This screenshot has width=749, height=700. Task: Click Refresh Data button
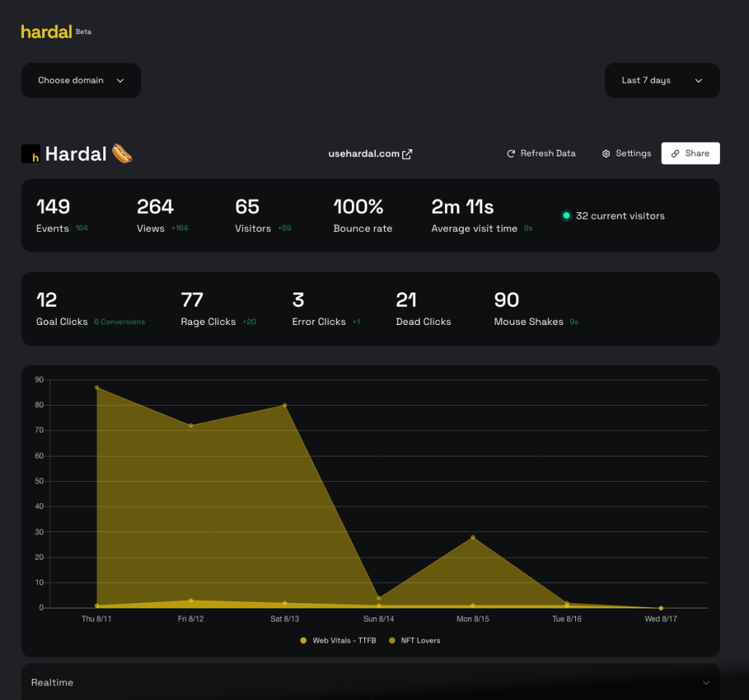click(541, 153)
